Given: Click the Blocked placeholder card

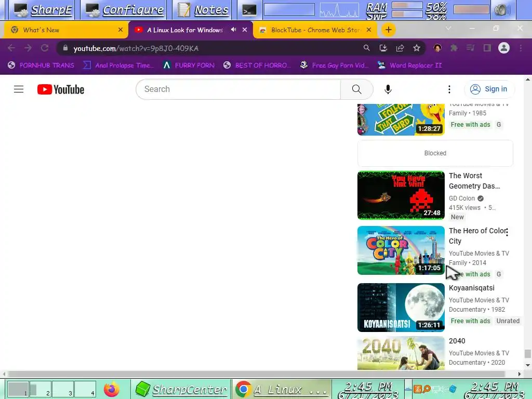Looking at the screenshot, I should (x=435, y=153).
